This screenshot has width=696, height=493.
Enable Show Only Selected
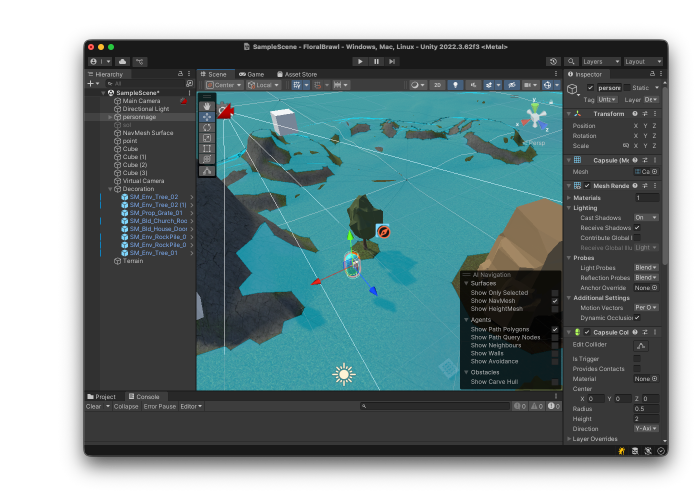click(555, 293)
